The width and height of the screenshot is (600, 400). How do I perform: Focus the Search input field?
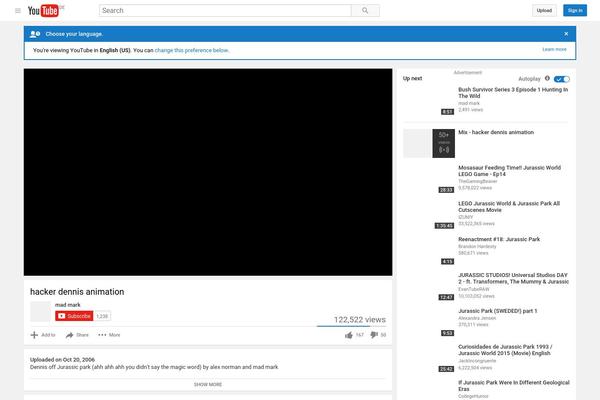(x=225, y=10)
